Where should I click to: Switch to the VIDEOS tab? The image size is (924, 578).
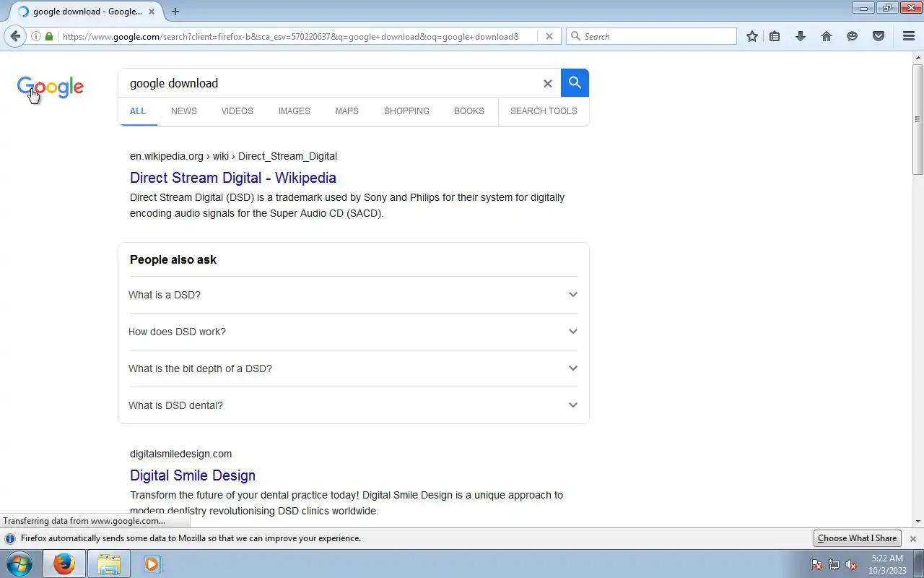click(x=237, y=111)
